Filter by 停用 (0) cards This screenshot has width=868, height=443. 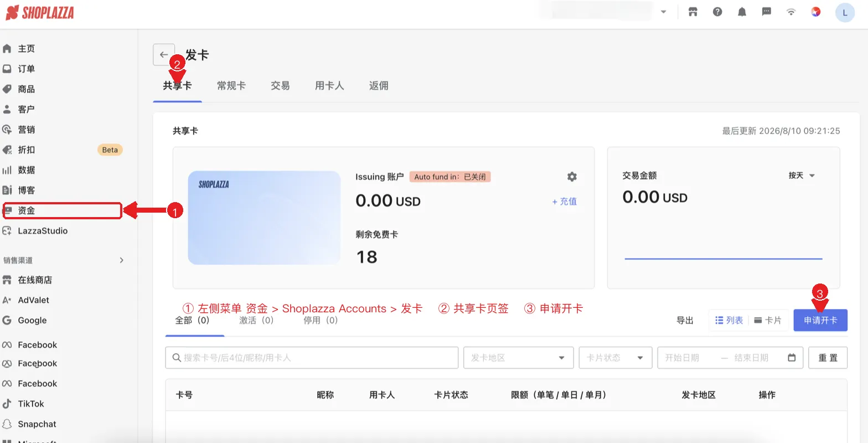pos(321,321)
